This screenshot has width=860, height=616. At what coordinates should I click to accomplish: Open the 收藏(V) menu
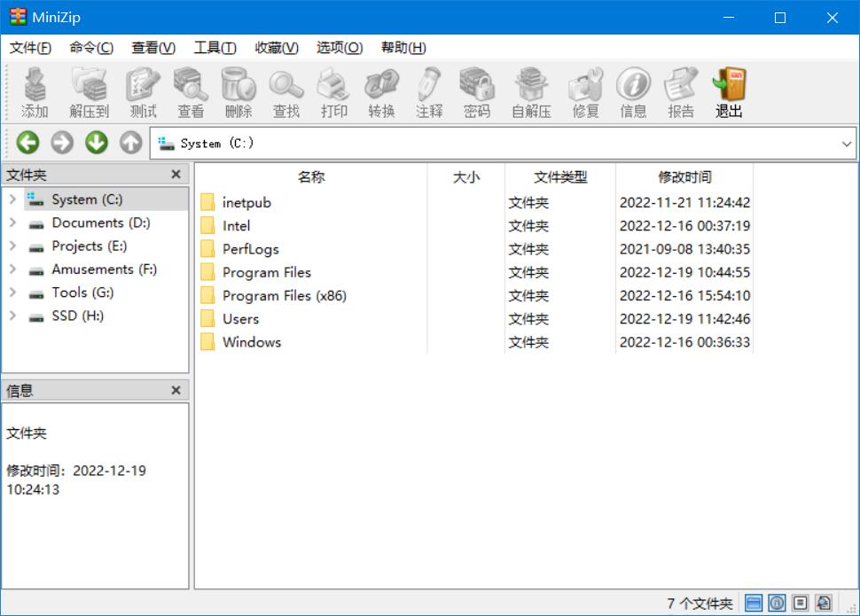tap(276, 48)
